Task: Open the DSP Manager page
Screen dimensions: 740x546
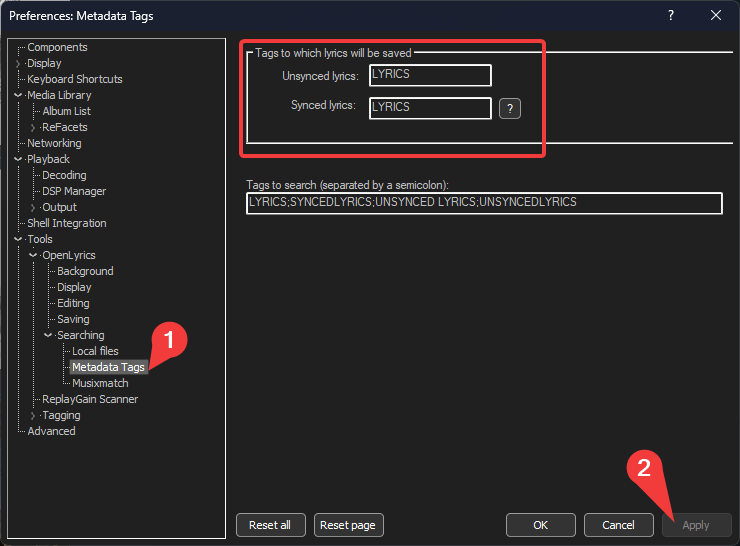Action: (74, 191)
